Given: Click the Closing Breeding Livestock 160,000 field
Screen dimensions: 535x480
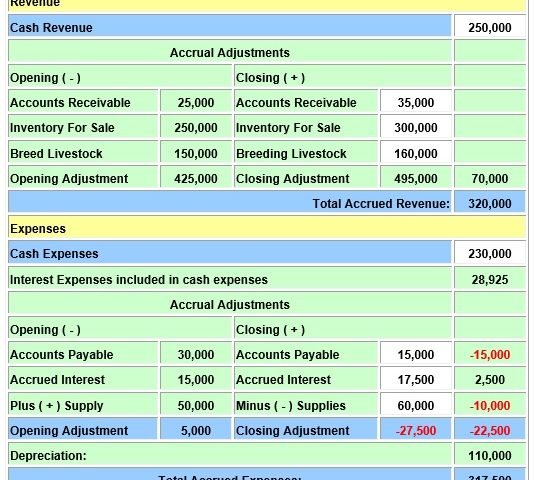Looking at the screenshot, I should point(416,153).
